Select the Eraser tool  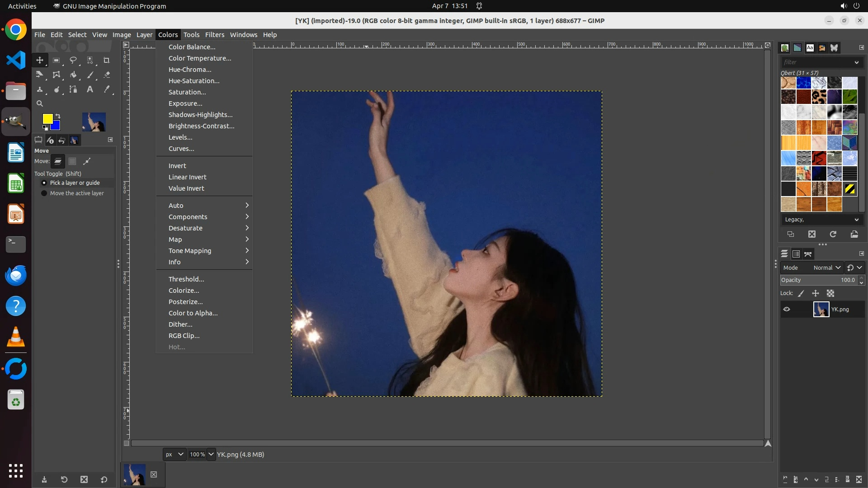(107, 75)
